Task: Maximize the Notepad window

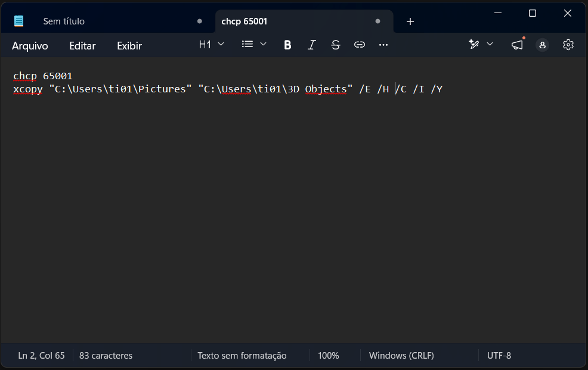Action: (532, 13)
